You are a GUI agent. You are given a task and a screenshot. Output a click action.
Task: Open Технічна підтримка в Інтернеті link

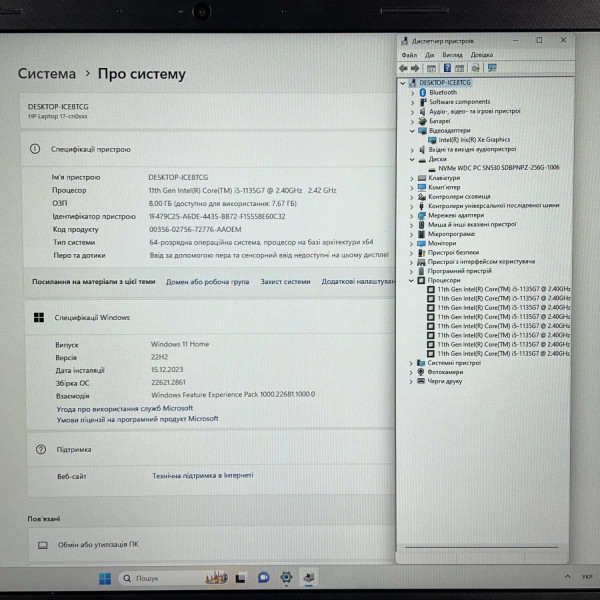pos(202,475)
